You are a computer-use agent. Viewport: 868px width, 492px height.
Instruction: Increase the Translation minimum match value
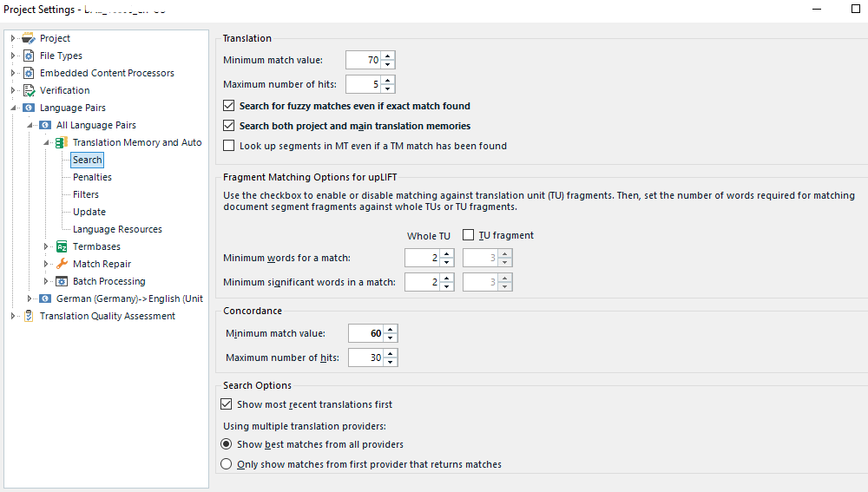[x=388, y=56]
